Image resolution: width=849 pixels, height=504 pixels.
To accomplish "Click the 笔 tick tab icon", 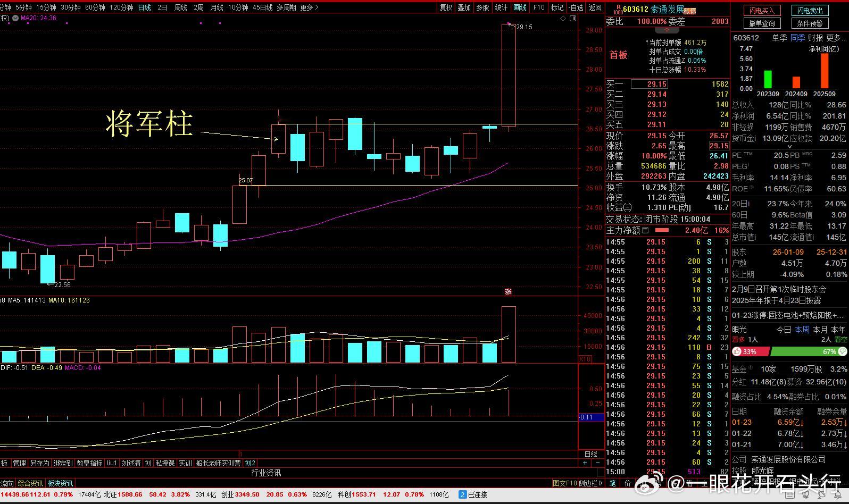I will pos(612,483).
